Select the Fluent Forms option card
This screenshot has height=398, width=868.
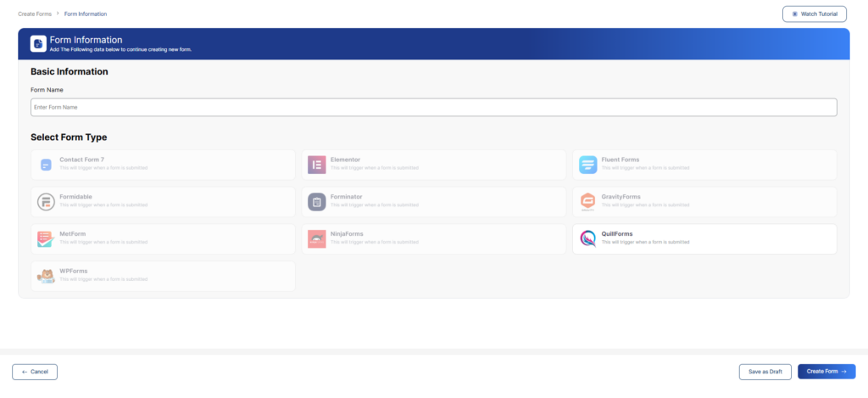(x=704, y=165)
